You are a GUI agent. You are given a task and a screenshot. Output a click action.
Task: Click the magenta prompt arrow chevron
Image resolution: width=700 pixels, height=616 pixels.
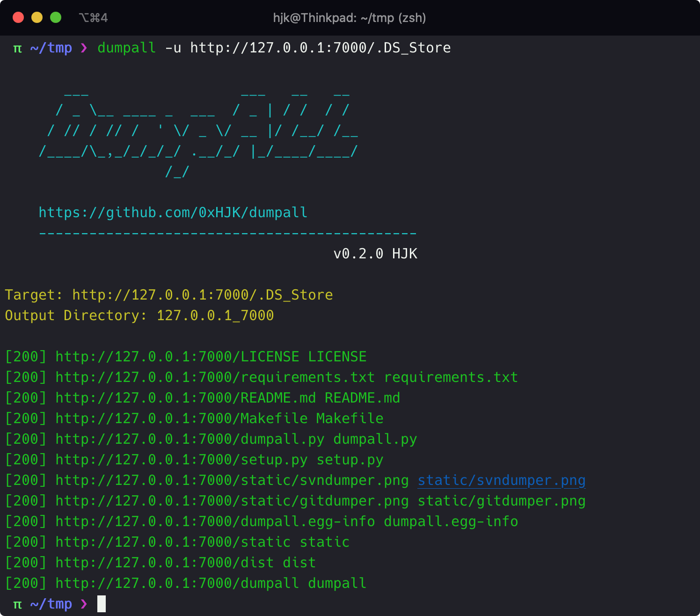pyautogui.click(x=83, y=48)
